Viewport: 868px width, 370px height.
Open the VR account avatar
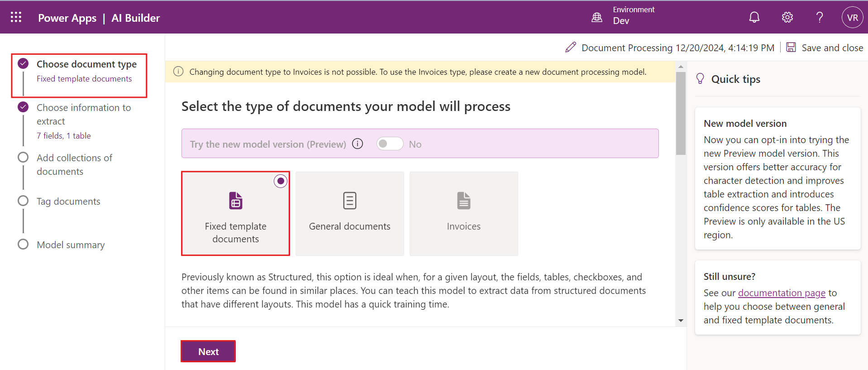[x=852, y=17]
